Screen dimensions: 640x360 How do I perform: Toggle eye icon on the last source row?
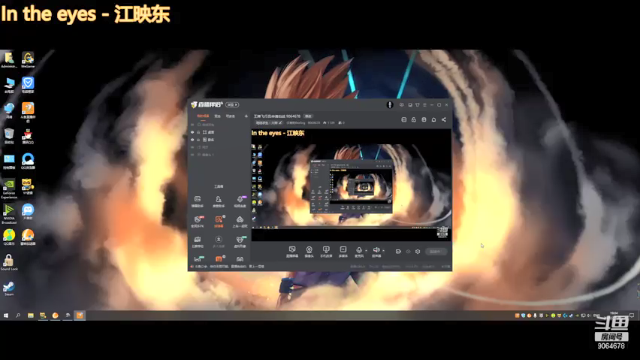pyautogui.click(x=193, y=155)
